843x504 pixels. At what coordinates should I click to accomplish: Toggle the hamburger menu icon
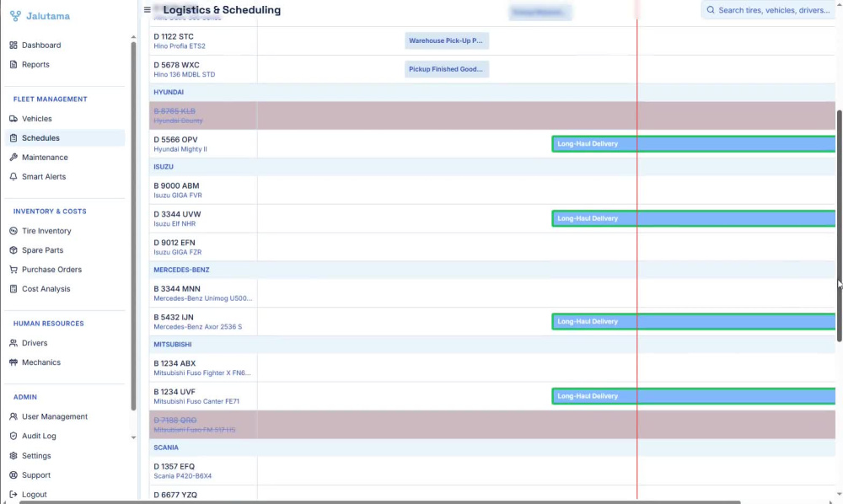coord(148,9)
